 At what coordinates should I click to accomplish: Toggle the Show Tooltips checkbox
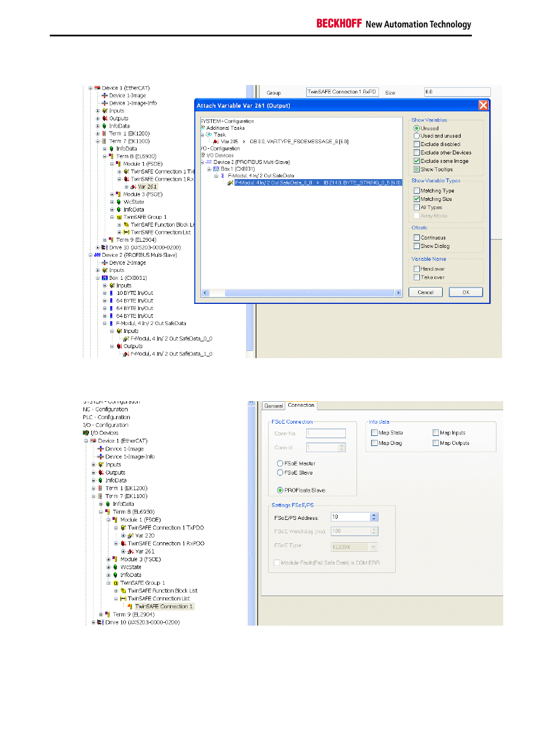click(x=416, y=170)
